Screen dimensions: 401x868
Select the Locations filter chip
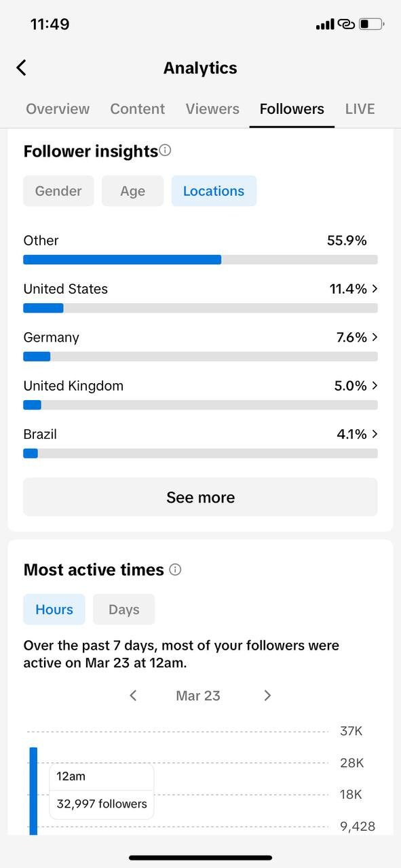coord(214,191)
